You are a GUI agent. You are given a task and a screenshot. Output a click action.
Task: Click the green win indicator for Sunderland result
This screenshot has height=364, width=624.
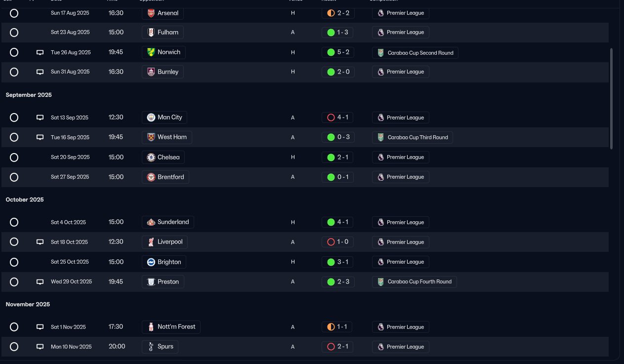331,222
